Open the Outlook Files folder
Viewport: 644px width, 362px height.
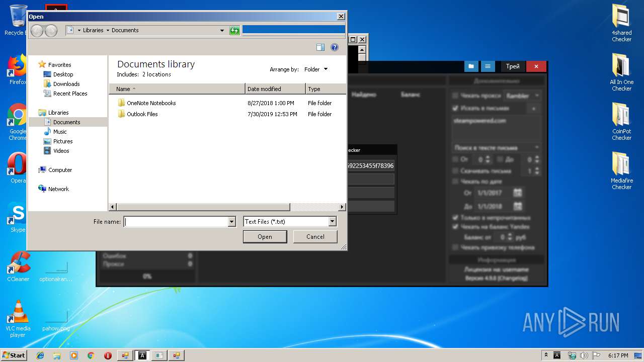[137, 114]
